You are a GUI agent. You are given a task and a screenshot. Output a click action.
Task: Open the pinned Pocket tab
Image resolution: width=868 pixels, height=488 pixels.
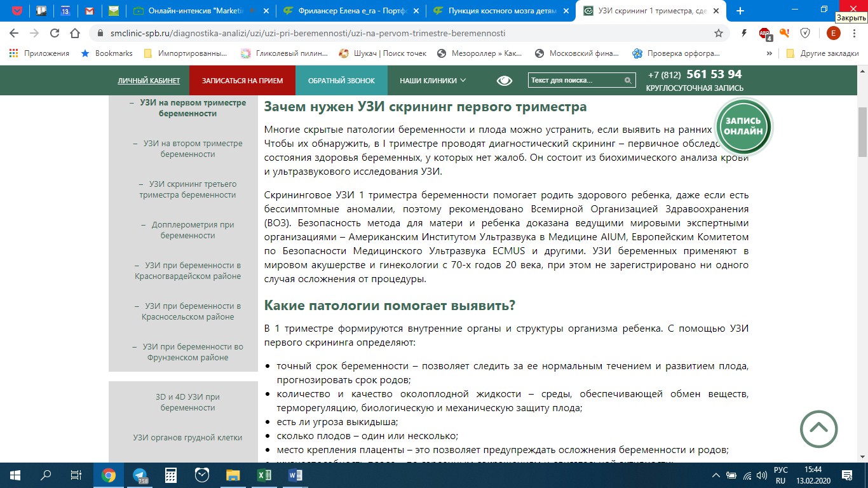(x=17, y=11)
